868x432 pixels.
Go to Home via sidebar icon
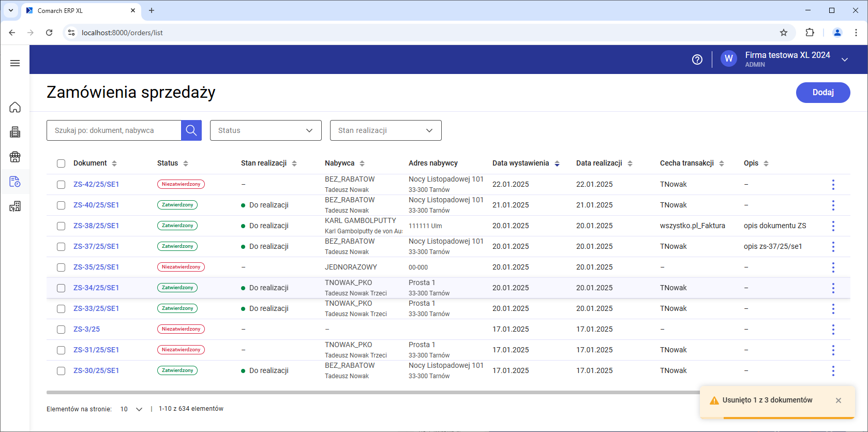15,107
